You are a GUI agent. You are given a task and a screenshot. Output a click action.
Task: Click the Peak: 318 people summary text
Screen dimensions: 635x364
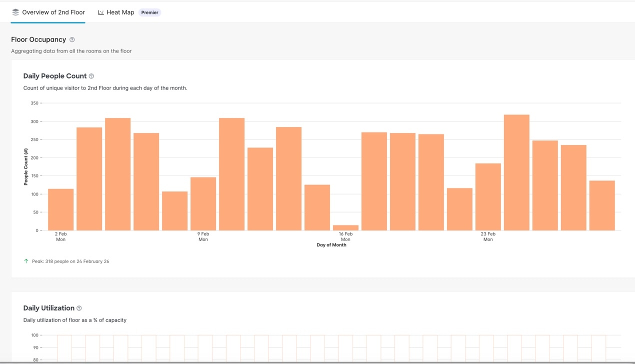(x=70, y=261)
